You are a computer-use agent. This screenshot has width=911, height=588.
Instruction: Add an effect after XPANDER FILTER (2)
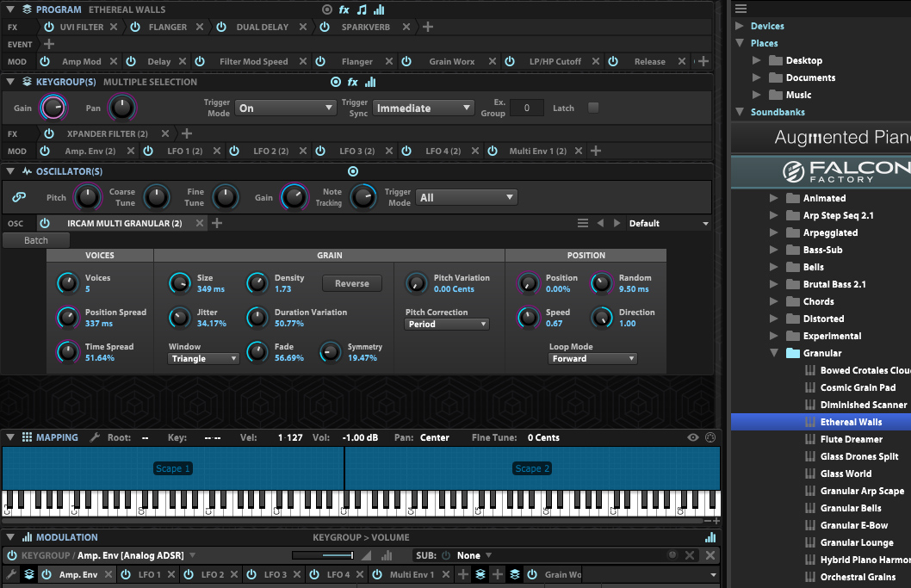click(x=187, y=133)
